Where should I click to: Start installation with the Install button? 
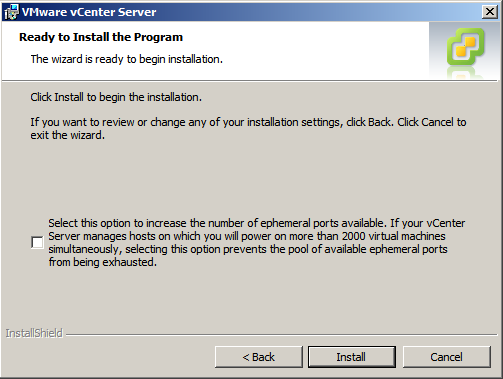(352, 357)
